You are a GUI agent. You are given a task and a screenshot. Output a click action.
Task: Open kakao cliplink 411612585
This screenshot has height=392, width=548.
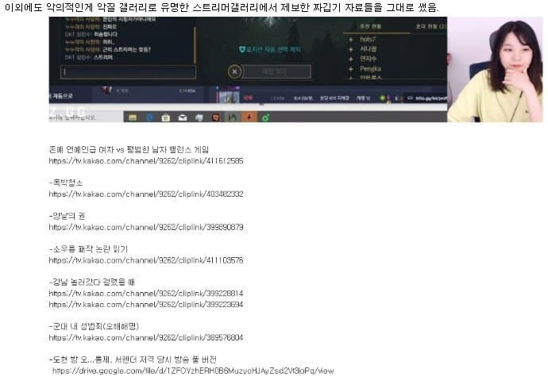[x=146, y=161]
